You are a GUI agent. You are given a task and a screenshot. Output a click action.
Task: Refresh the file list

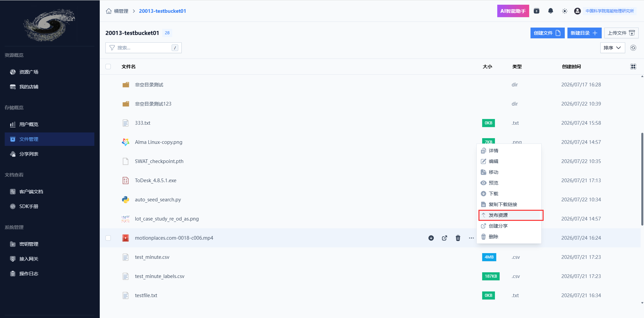click(633, 48)
